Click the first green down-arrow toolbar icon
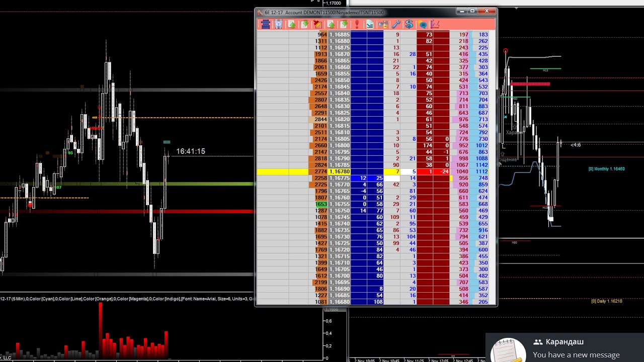644x362 pixels. coord(304,24)
